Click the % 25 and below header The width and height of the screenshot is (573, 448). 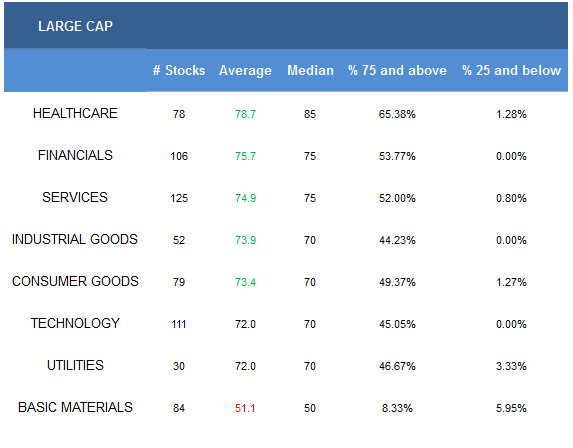tap(511, 70)
